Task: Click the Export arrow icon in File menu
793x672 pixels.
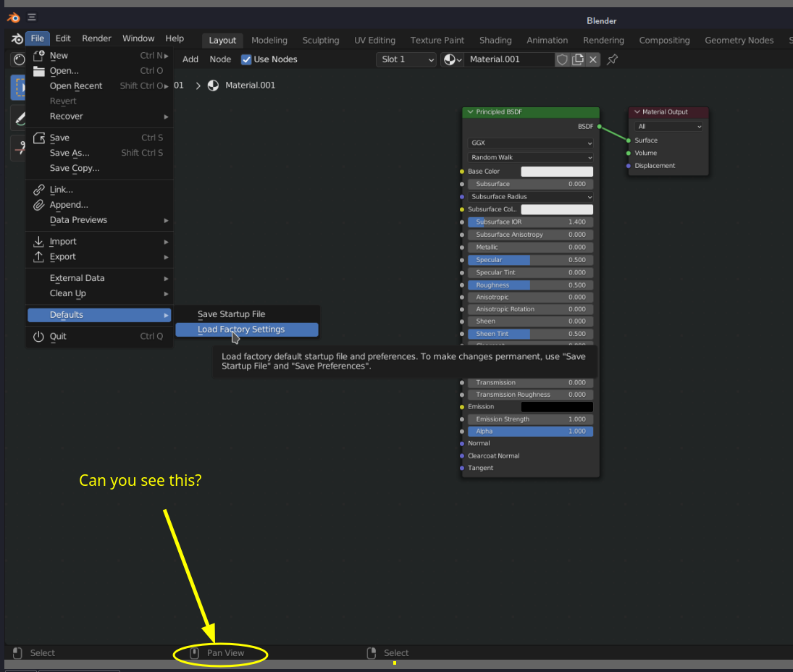Action: pos(38,257)
